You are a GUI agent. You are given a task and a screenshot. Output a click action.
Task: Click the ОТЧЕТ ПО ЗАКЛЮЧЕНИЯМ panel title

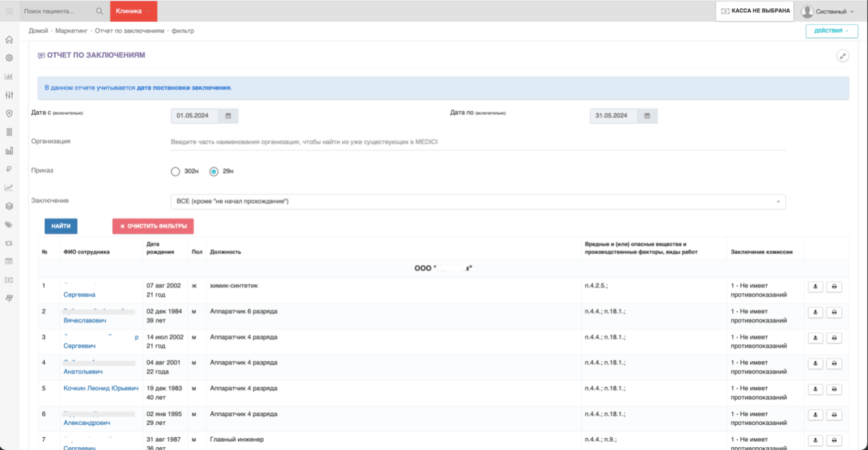(x=96, y=55)
